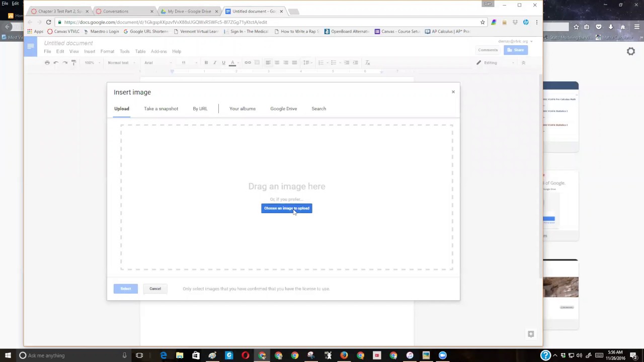
Task: Collapse the menus with chevron icon
Action: click(523, 63)
